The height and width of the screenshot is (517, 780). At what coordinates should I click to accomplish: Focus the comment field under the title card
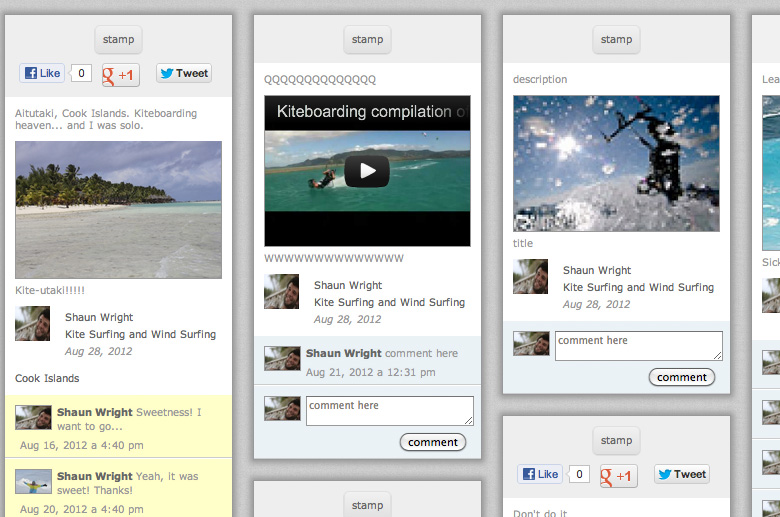click(x=638, y=346)
